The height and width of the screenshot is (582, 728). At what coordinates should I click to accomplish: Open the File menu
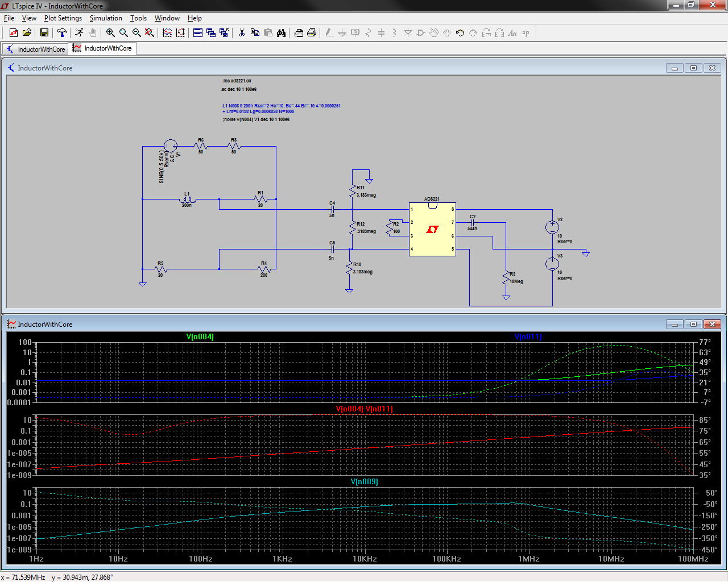tap(9, 18)
